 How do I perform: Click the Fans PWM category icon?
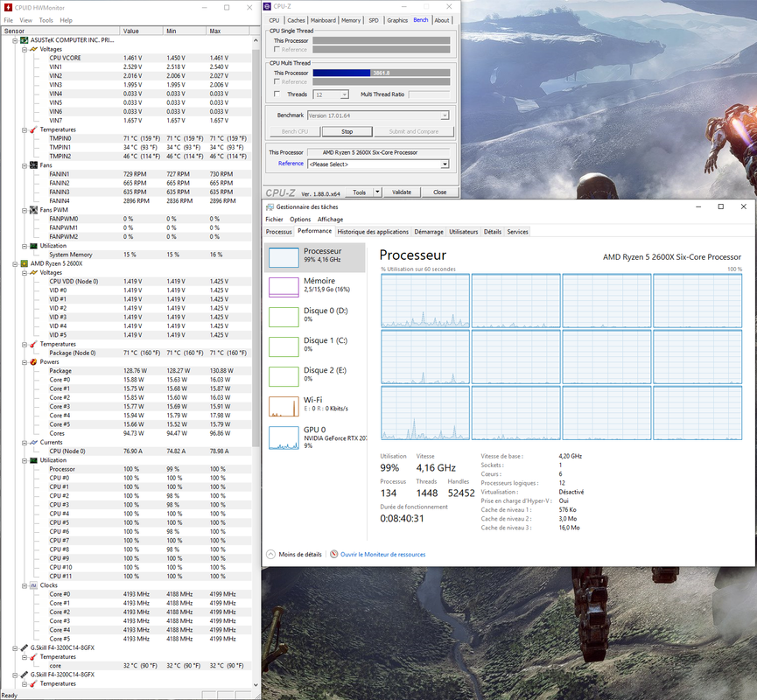33,210
